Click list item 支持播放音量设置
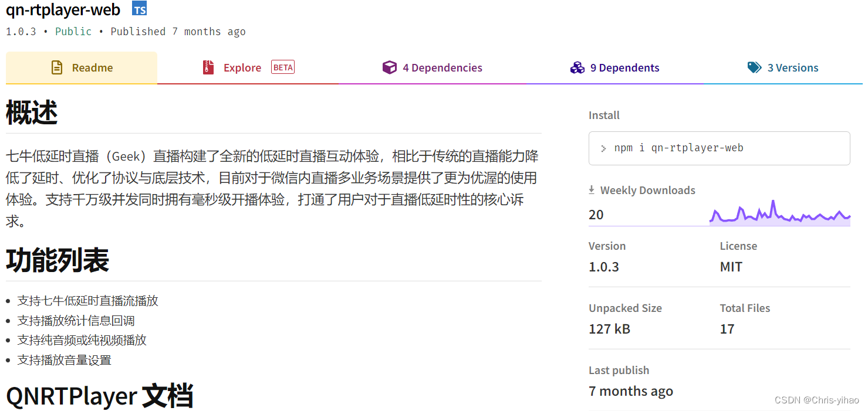The height and width of the screenshot is (411, 868). click(65, 360)
